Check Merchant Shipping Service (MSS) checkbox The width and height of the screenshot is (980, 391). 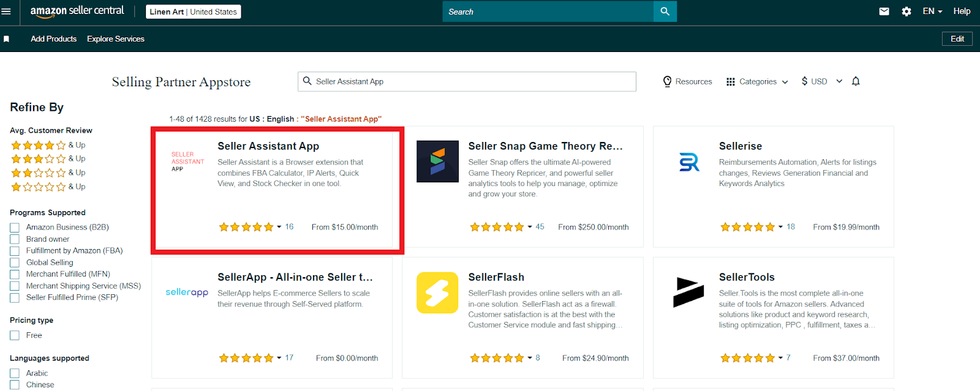(15, 286)
